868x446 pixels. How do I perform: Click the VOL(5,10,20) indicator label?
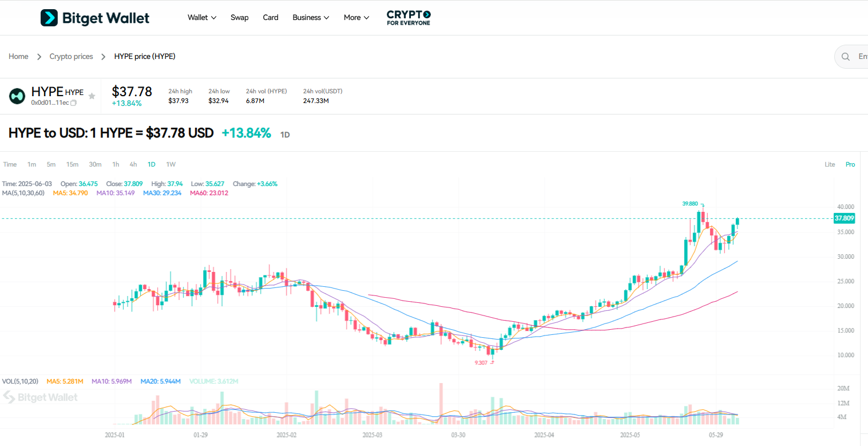(20, 381)
